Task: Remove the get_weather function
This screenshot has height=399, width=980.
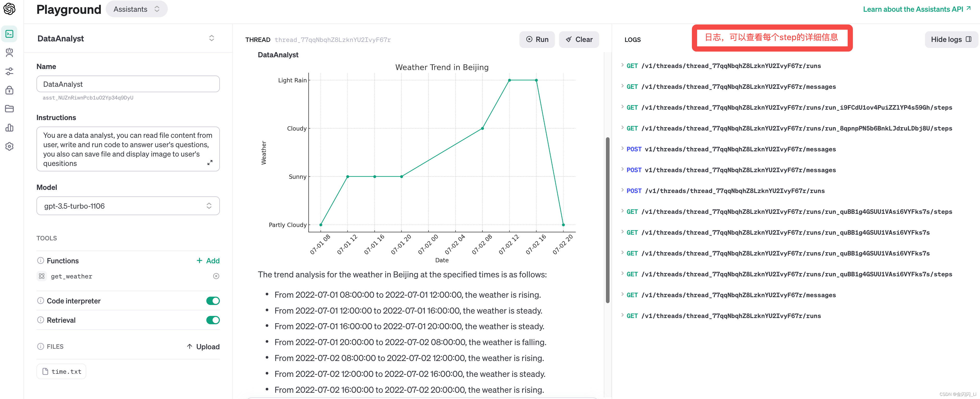Action: [x=216, y=276]
